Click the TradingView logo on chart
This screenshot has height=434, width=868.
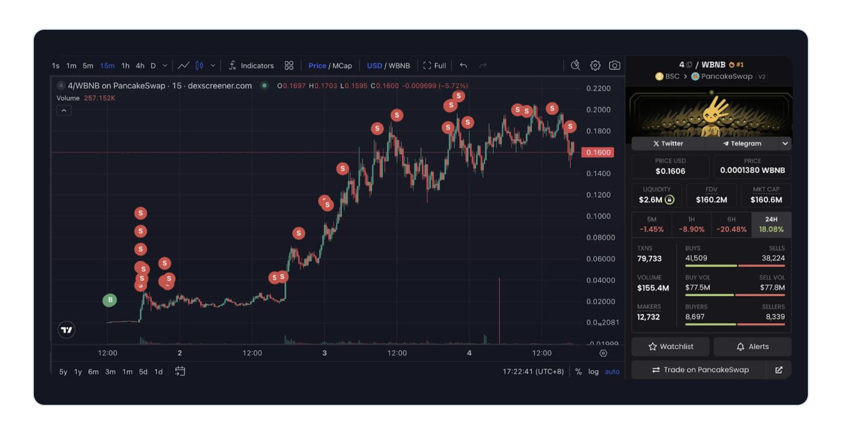(x=67, y=330)
